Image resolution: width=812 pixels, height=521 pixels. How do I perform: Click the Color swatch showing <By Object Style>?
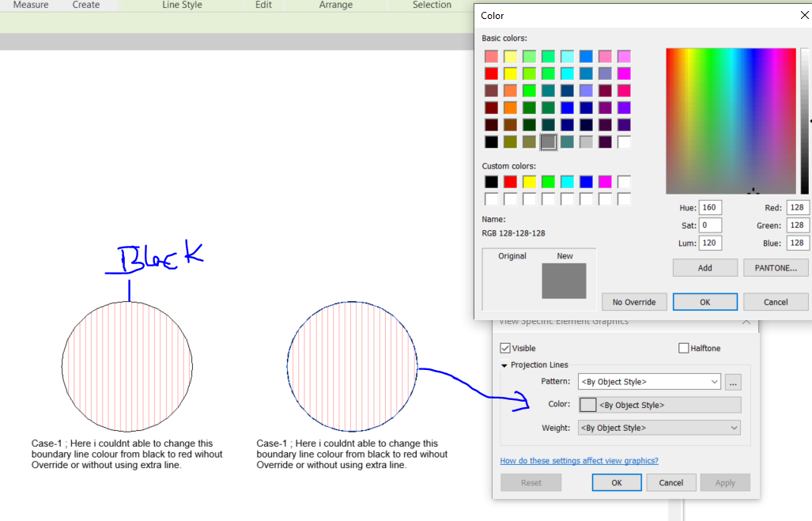click(587, 403)
